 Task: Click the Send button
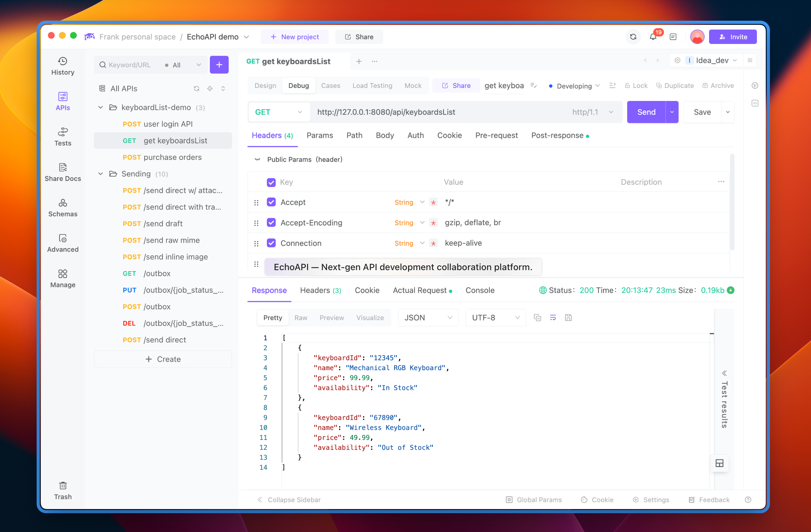coord(646,111)
